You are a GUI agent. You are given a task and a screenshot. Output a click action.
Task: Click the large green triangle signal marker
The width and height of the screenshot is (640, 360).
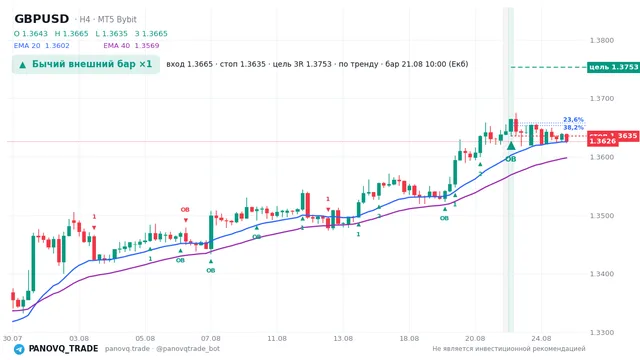point(511,145)
